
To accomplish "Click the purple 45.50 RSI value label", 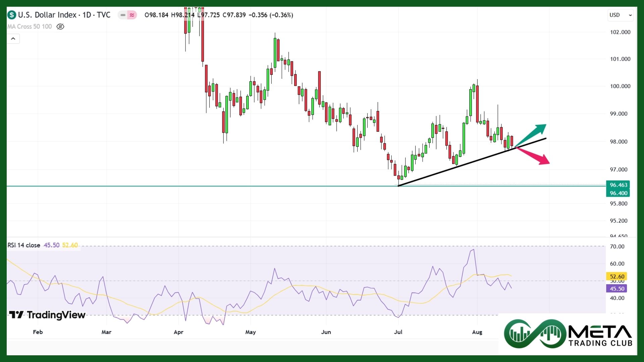I will pos(617,289).
